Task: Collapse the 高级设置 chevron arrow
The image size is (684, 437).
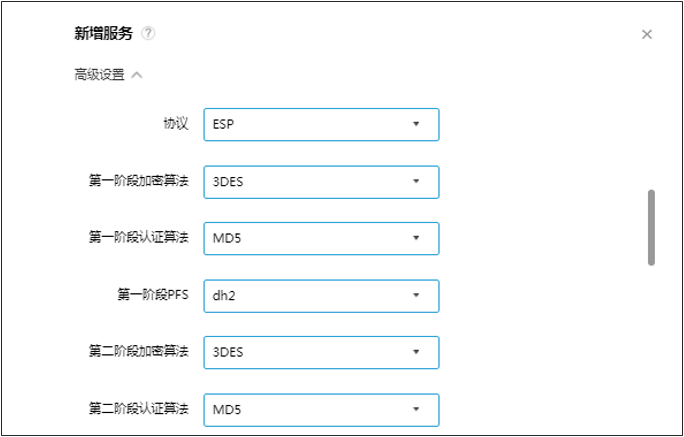Action: [x=137, y=74]
